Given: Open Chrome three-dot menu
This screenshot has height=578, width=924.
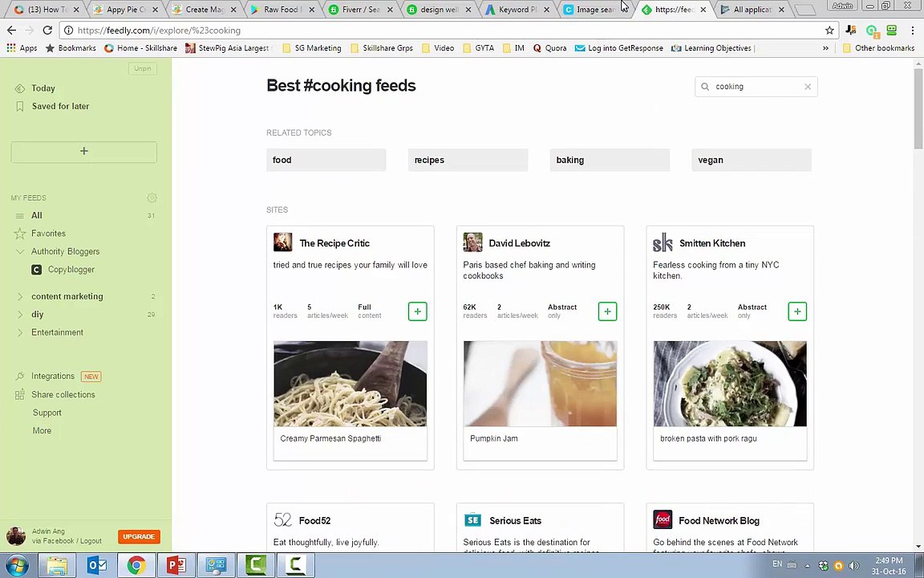Looking at the screenshot, I should pos(913,30).
